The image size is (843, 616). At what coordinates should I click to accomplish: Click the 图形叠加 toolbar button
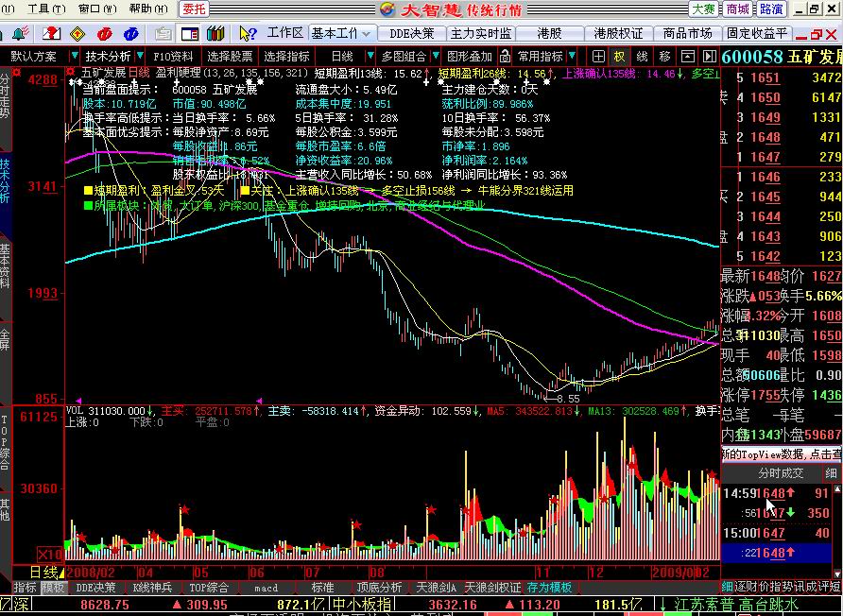[x=470, y=56]
